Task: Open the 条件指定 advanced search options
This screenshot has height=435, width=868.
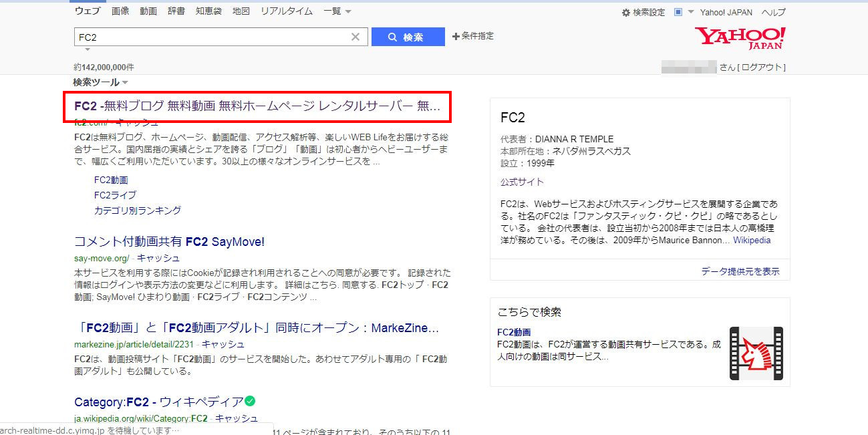Action: (x=474, y=36)
